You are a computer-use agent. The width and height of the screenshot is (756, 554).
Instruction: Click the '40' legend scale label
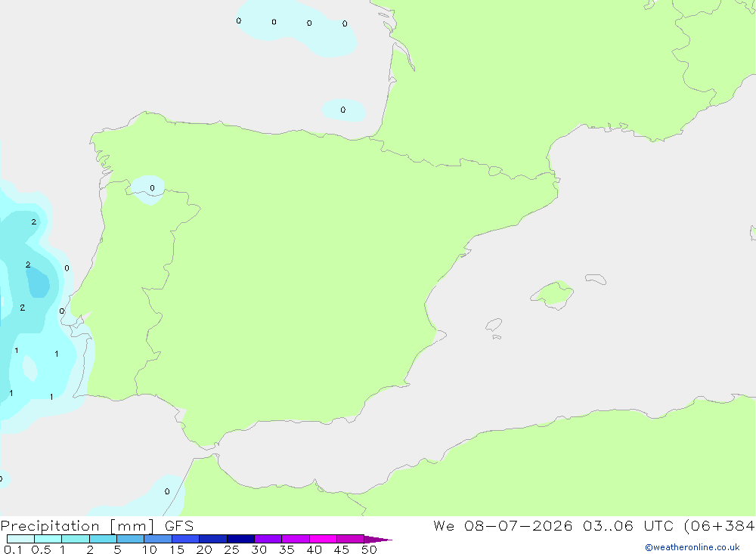coord(314,549)
